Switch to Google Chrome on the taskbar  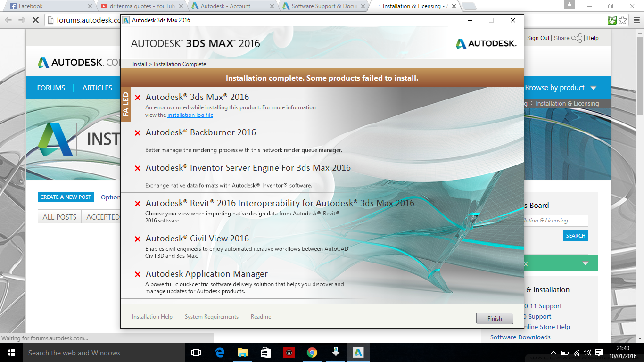point(312,353)
